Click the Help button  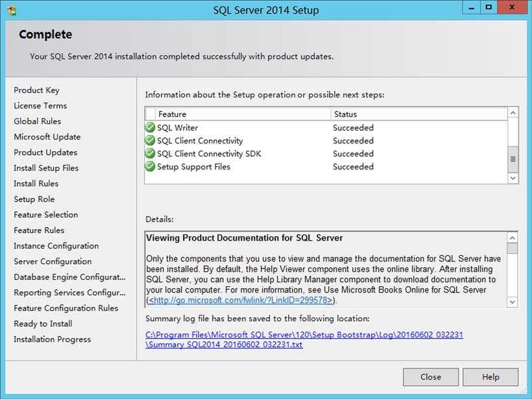pyautogui.click(x=490, y=377)
